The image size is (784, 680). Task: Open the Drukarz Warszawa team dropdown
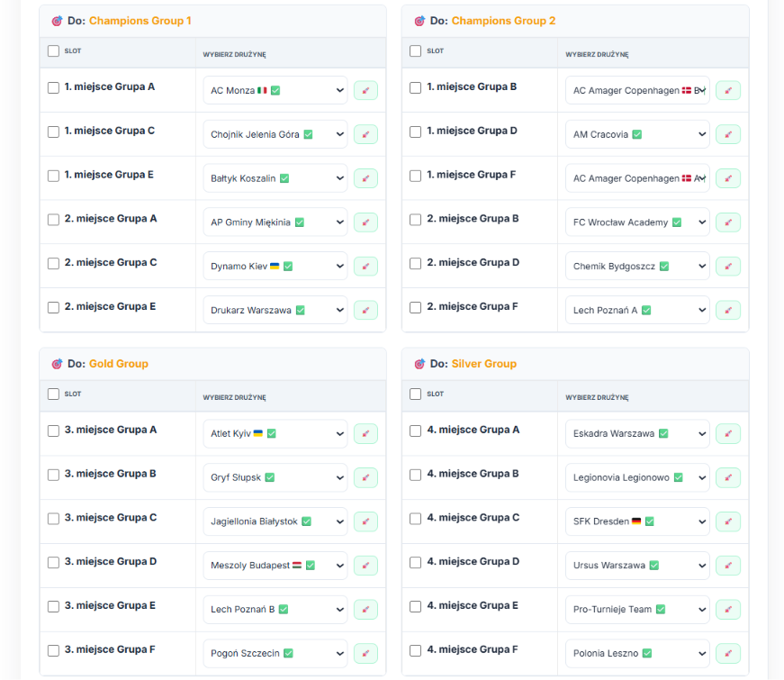[275, 310]
